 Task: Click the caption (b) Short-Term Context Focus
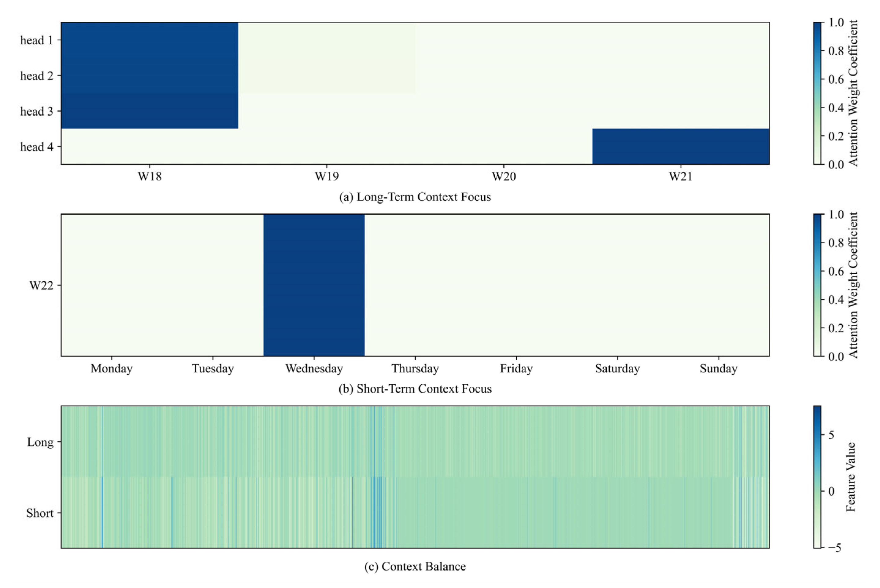pos(415,389)
